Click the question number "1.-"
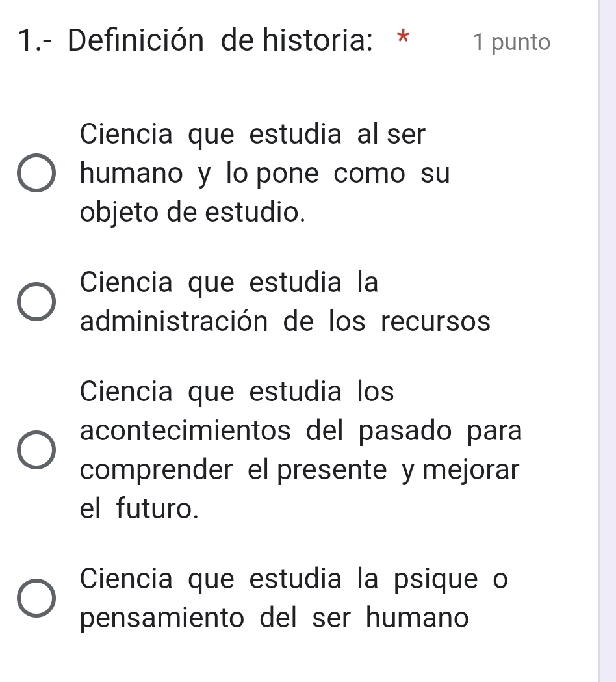The image size is (616, 682). 32,42
